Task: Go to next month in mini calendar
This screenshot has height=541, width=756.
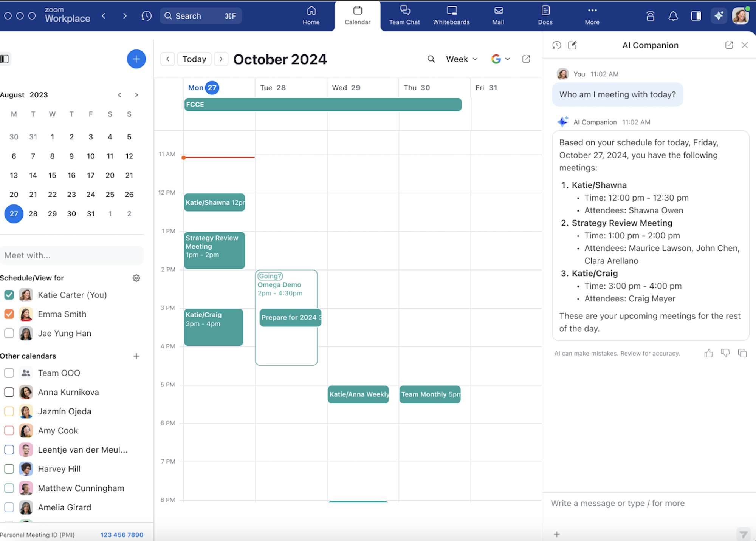Action: [x=136, y=95]
